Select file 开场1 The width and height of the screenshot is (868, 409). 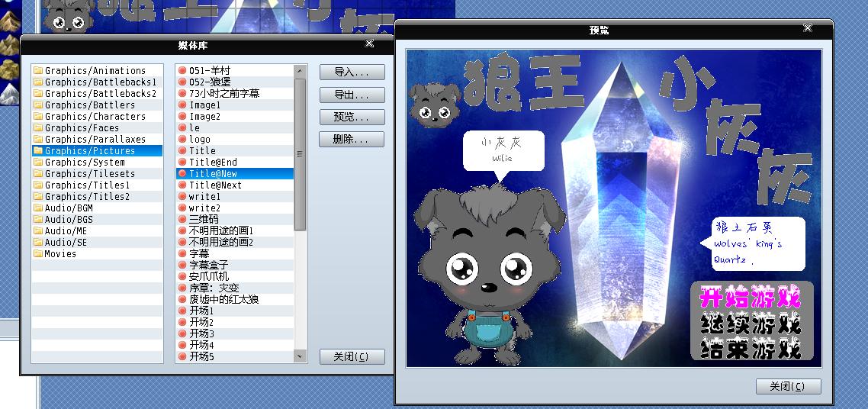235,311
